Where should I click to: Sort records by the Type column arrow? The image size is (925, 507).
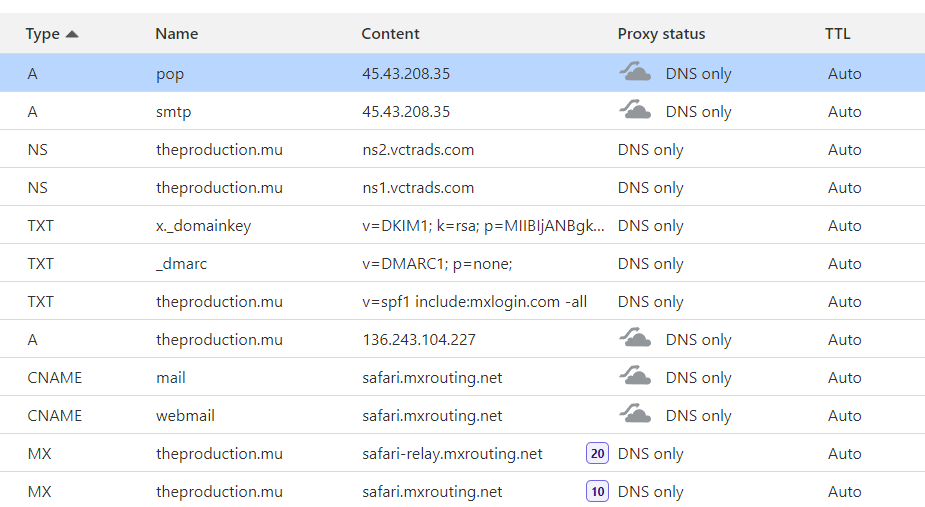[71, 34]
